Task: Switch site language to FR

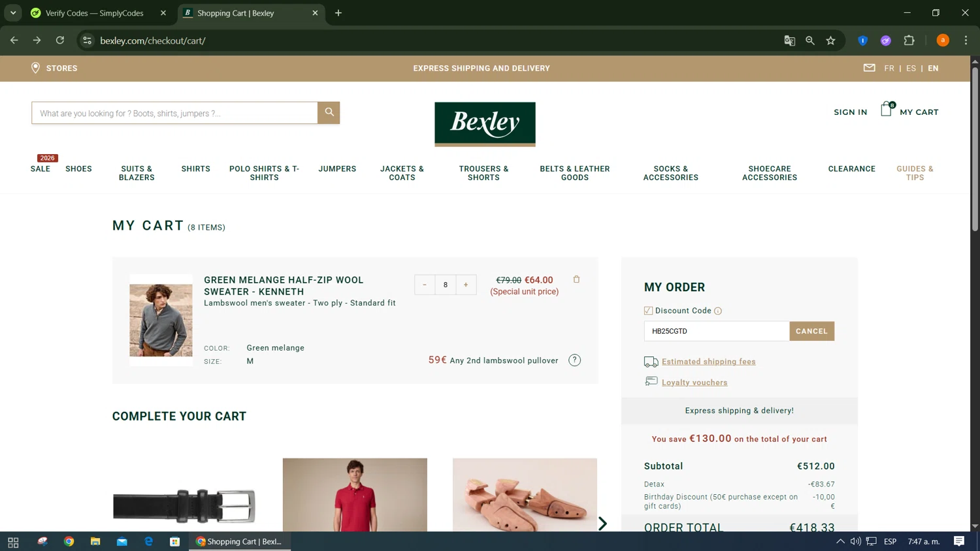Action: click(x=889, y=68)
